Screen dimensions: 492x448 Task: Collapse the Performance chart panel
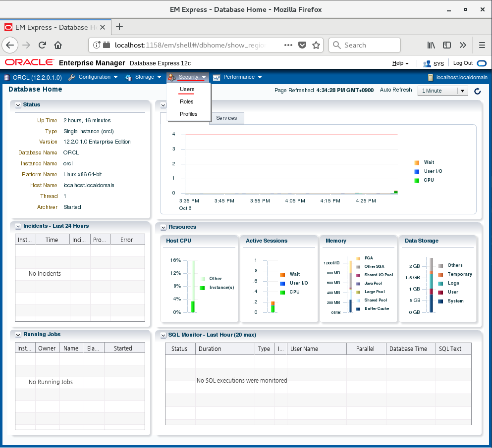[x=163, y=105]
